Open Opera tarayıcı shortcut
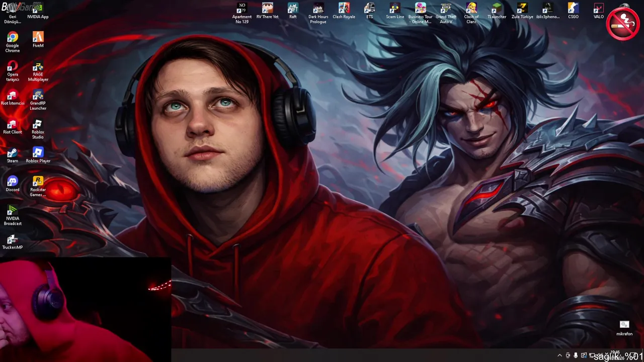Viewport: 644px width, 362px height. [x=13, y=71]
